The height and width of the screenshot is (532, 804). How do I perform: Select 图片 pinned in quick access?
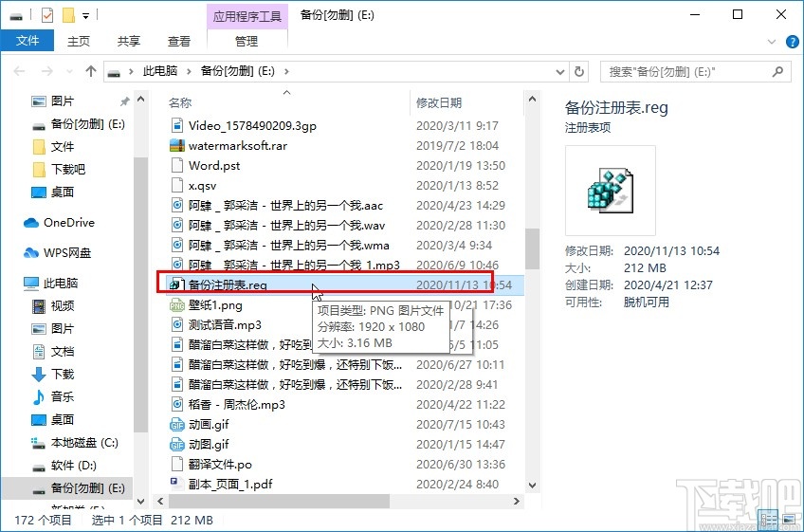pos(62,101)
